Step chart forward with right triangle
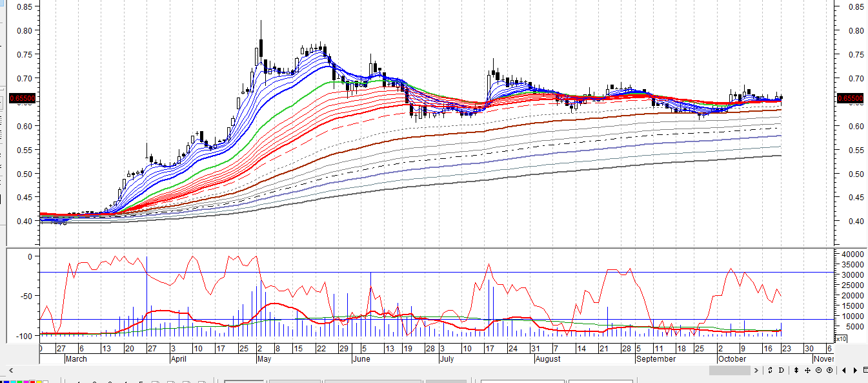 [855, 370]
